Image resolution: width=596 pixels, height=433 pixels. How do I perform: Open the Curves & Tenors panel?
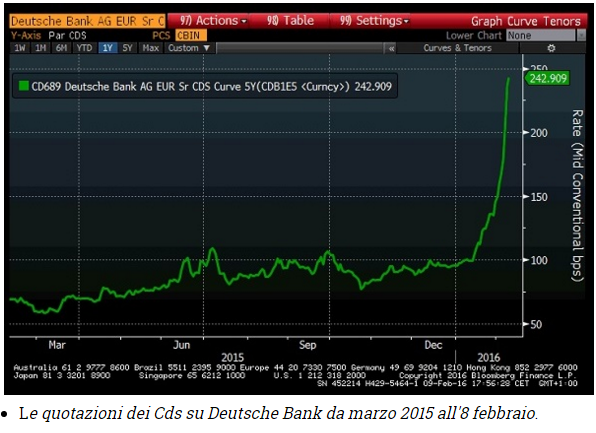tap(457, 48)
